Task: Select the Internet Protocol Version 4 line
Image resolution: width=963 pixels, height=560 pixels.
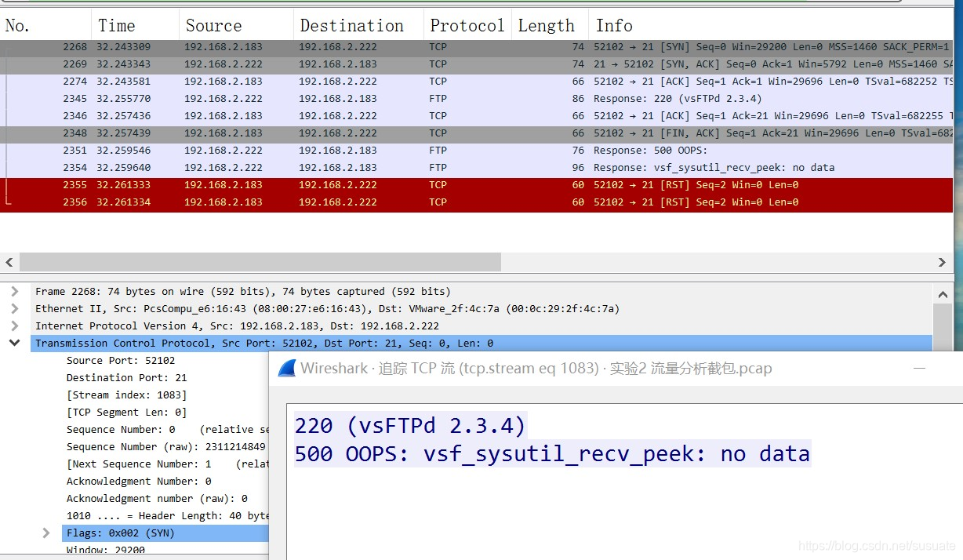Action: pos(481,325)
